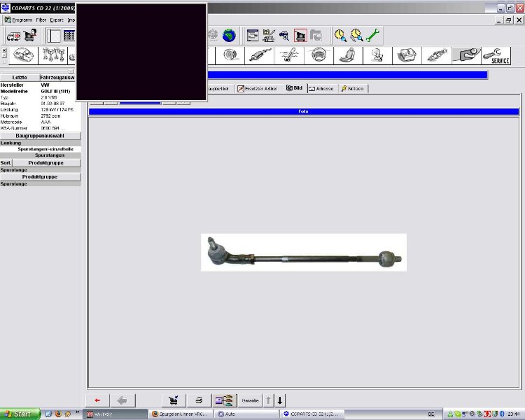Click the printer icon
This screenshot has height=420, width=525.
(x=199, y=400)
